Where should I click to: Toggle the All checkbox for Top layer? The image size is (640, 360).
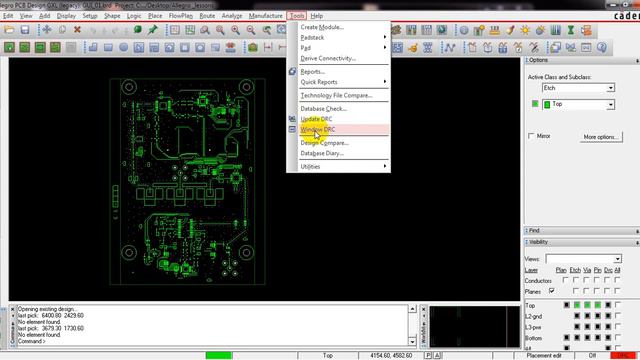pyautogui.click(x=618, y=304)
